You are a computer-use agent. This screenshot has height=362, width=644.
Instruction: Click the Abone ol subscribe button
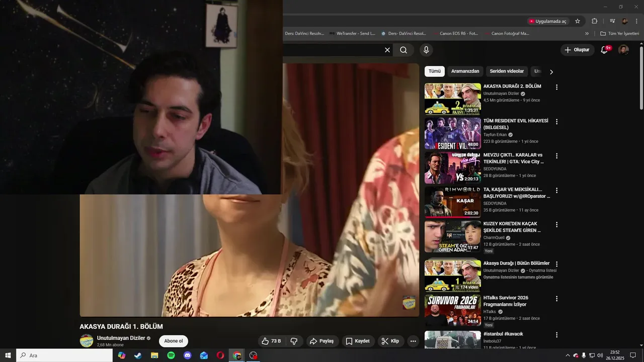tap(174, 341)
